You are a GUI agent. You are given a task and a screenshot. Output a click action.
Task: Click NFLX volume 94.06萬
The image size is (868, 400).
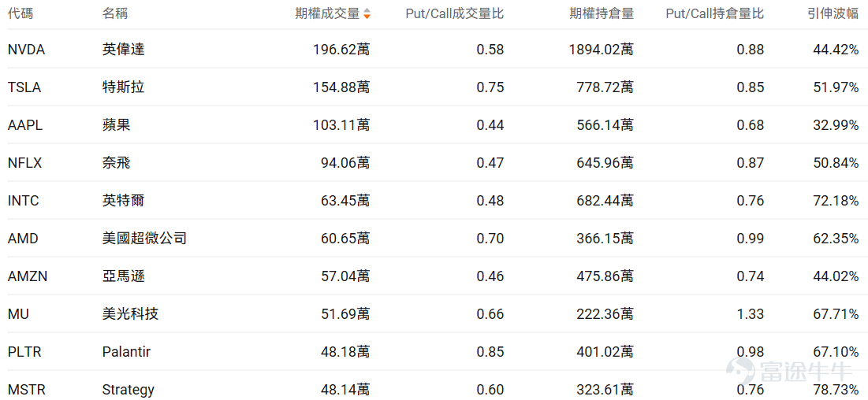(345, 163)
